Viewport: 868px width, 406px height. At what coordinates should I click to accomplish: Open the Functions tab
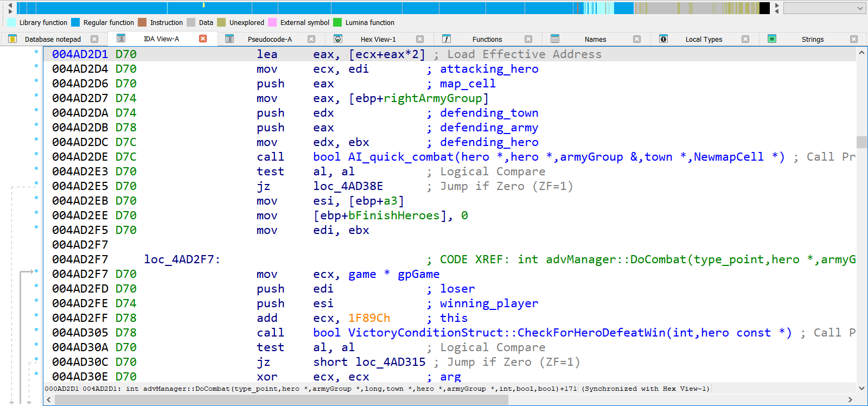(487, 39)
